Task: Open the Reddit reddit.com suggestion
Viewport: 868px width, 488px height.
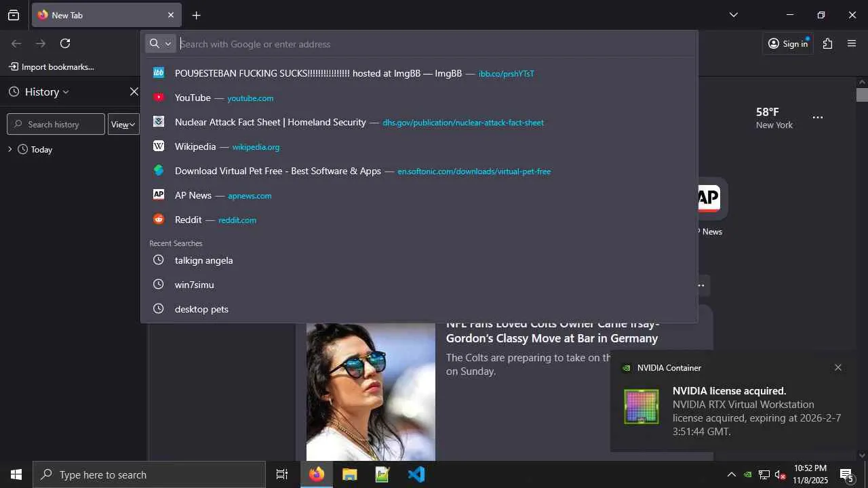Action: point(419,220)
